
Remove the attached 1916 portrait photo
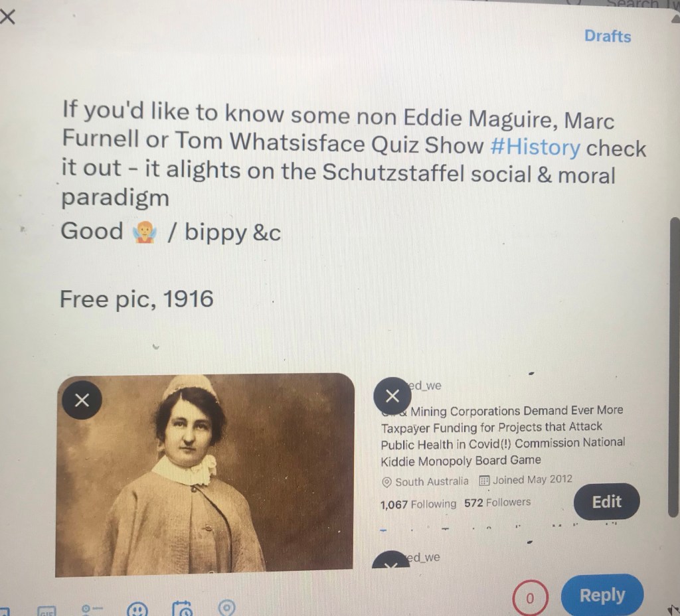(82, 400)
